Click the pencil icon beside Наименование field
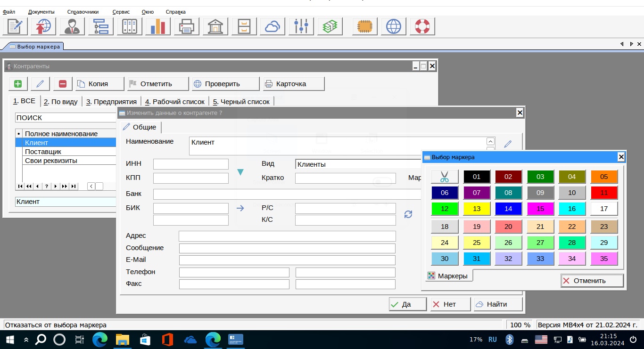The image size is (644, 349). coord(508,144)
